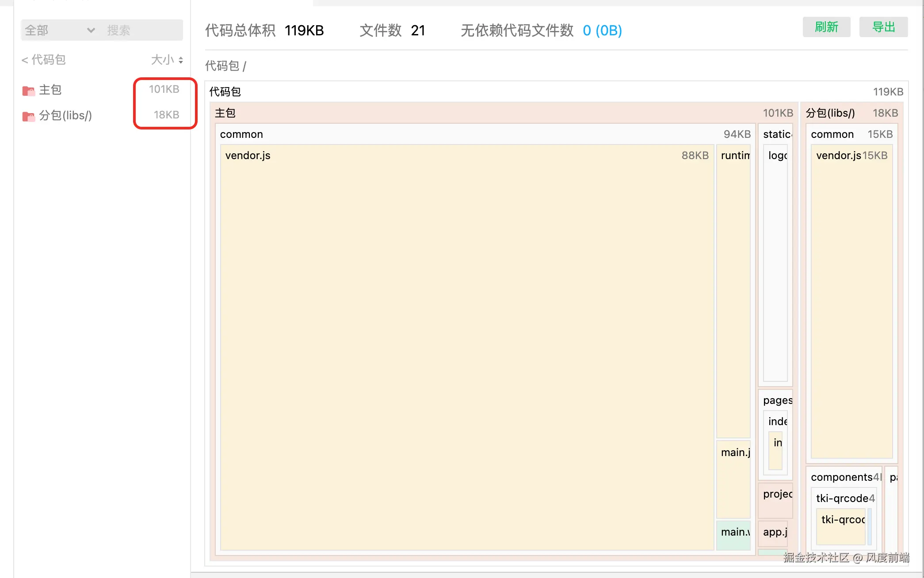The height and width of the screenshot is (578, 924).
Task: Select the green main.wxss treemap block
Action: point(733,535)
